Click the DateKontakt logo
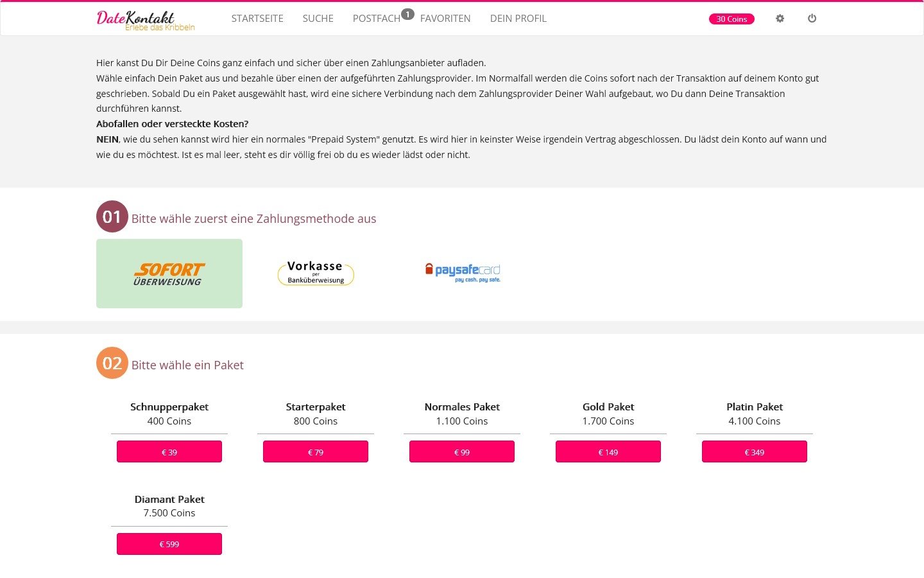 pos(146,20)
